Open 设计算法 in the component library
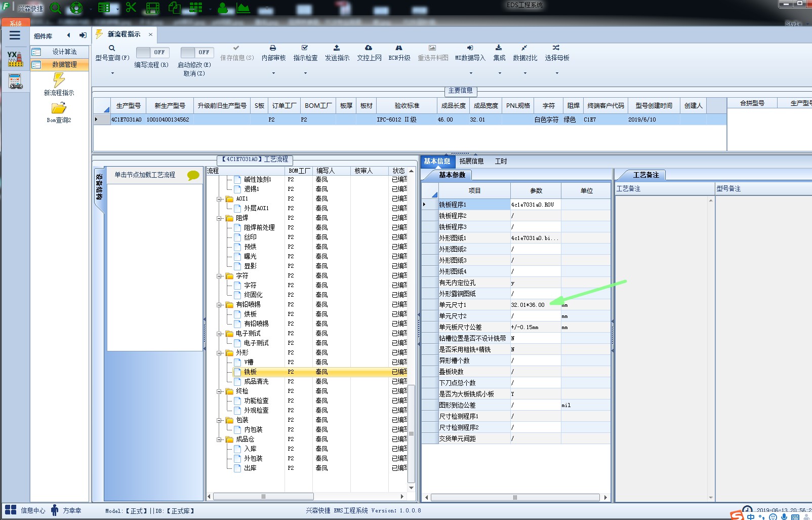Image resolution: width=812 pixels, height=520 pixels. (60, 52)
